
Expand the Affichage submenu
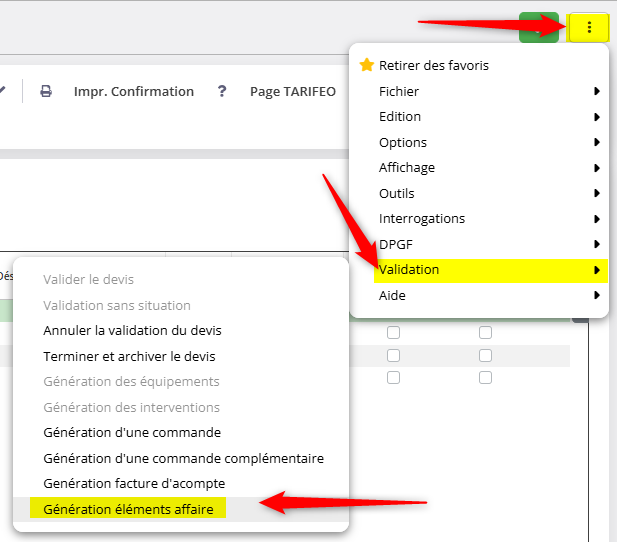pyautogui.click(x=479, y=168)
